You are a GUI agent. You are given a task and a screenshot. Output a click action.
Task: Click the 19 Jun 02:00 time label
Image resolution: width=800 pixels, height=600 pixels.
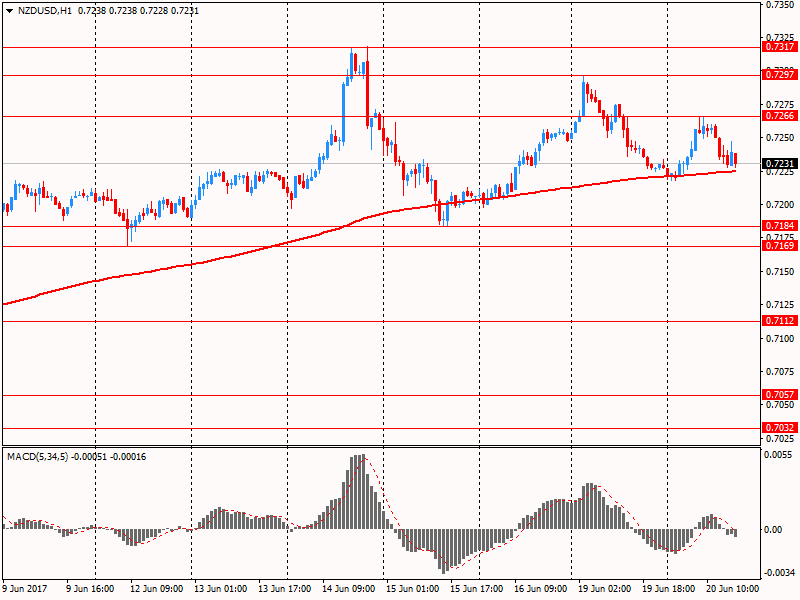[x=604, y=589]
